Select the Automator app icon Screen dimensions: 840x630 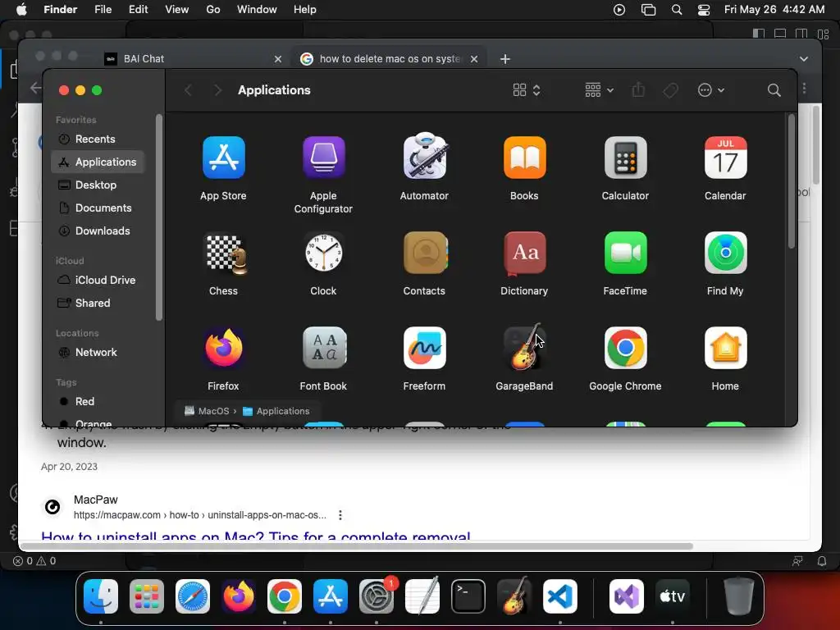point(424,157)
